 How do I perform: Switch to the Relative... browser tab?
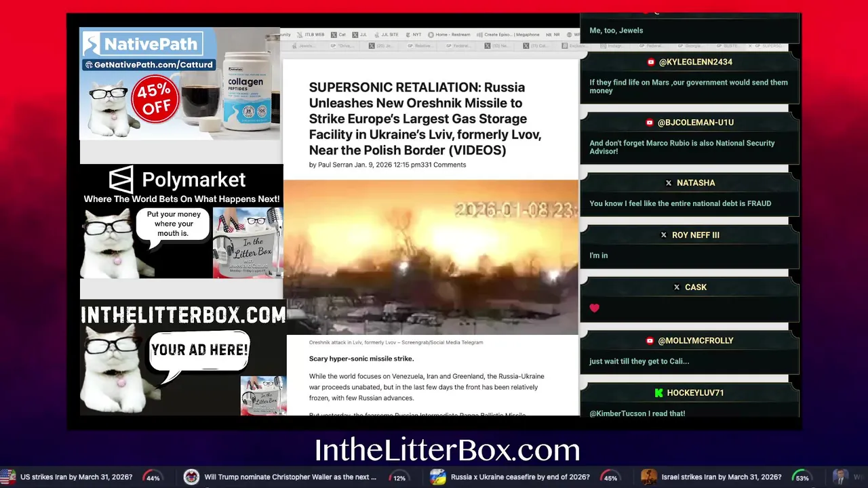[420, 46]
